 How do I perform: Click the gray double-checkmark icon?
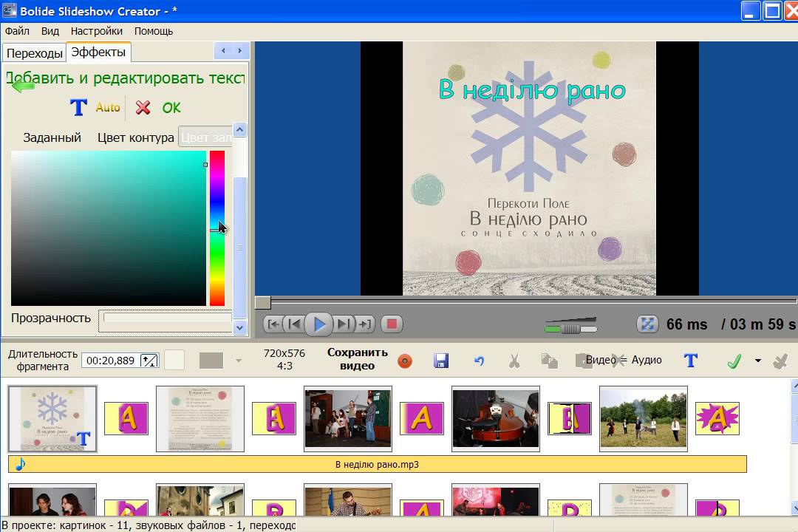(x=780, y=361)
